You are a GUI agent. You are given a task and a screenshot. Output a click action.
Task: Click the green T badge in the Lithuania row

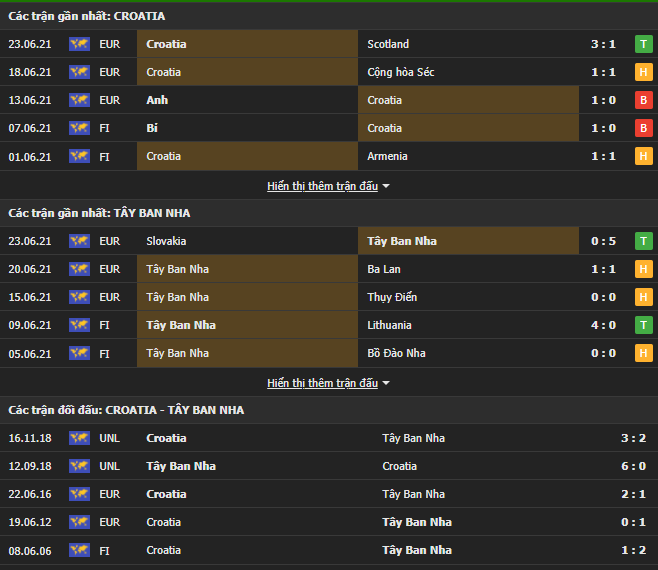tap(643, 325)
